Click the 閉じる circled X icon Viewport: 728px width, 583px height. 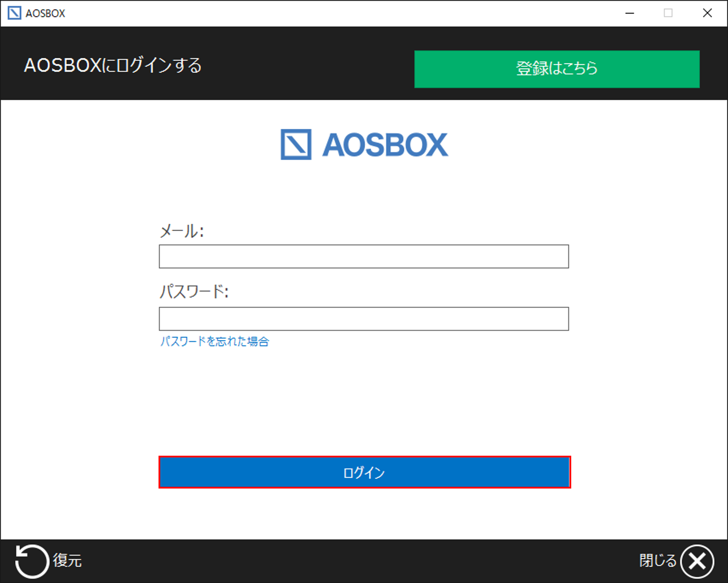(697, 561)
